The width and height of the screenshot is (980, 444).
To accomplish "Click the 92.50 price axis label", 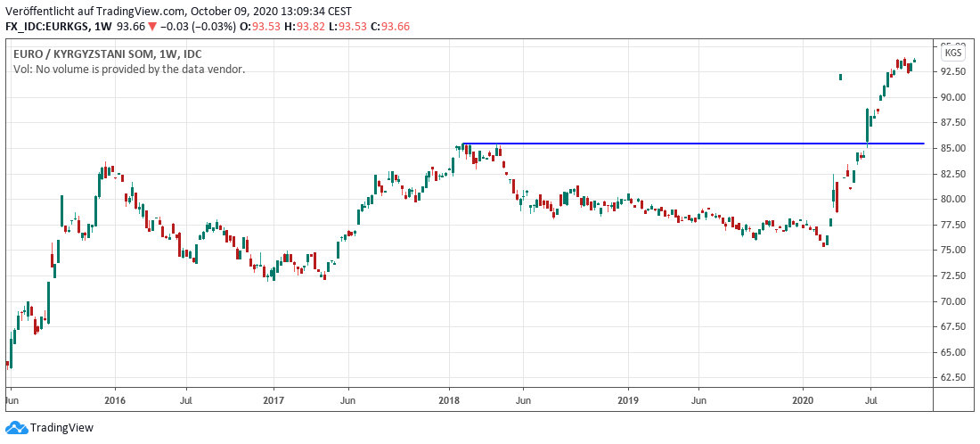I will (x=952, y=72).
